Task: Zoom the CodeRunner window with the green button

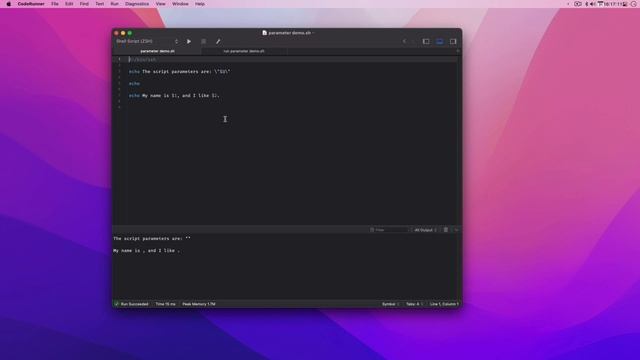Action: [x=130, y=33]
